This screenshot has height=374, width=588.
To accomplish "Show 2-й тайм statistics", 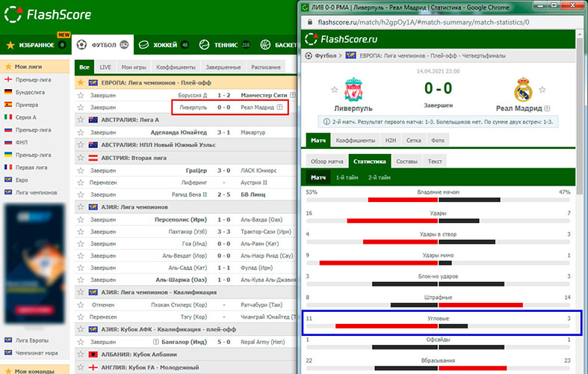I will coord(379,177).
